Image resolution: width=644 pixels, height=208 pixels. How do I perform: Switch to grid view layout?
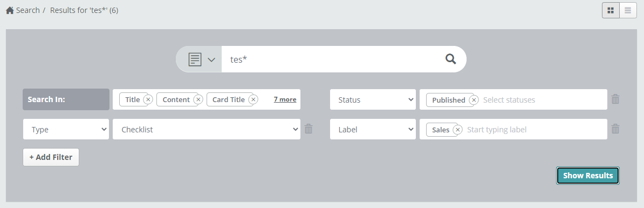pos(611,10)
